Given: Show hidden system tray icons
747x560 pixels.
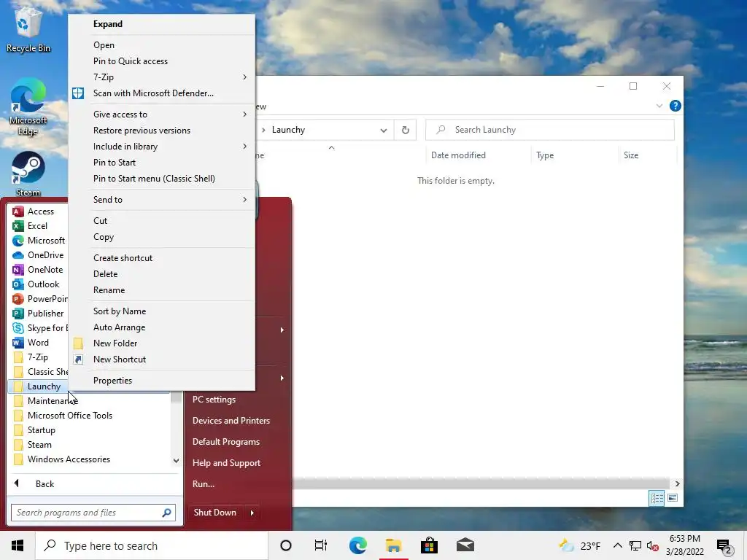Looking at the screenshot, I should tap(617, 545).
